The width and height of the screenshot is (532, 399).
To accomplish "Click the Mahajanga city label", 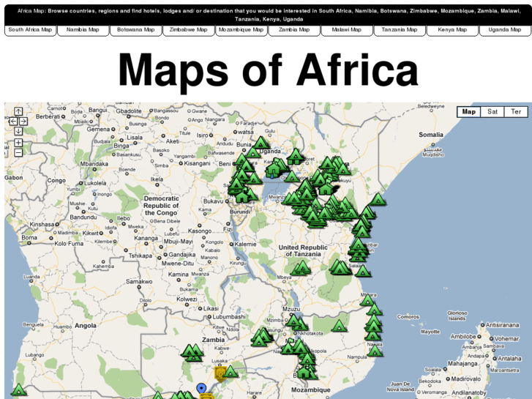I will [x=462, y=364].
